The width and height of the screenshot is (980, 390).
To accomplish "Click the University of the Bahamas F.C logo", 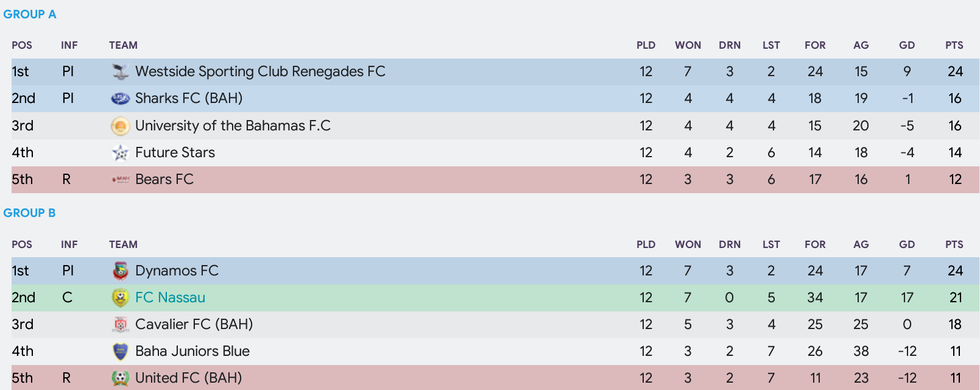I will (121, 126).
